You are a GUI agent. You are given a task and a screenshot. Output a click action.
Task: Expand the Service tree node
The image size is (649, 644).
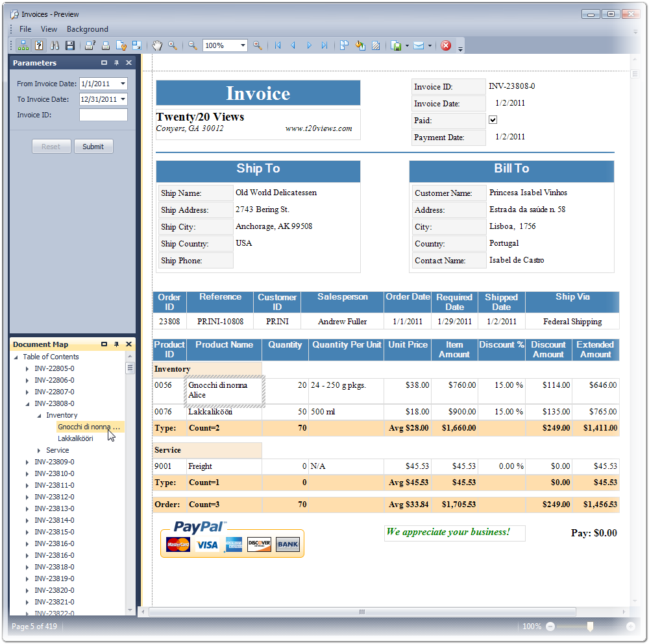tap(39, 450)
